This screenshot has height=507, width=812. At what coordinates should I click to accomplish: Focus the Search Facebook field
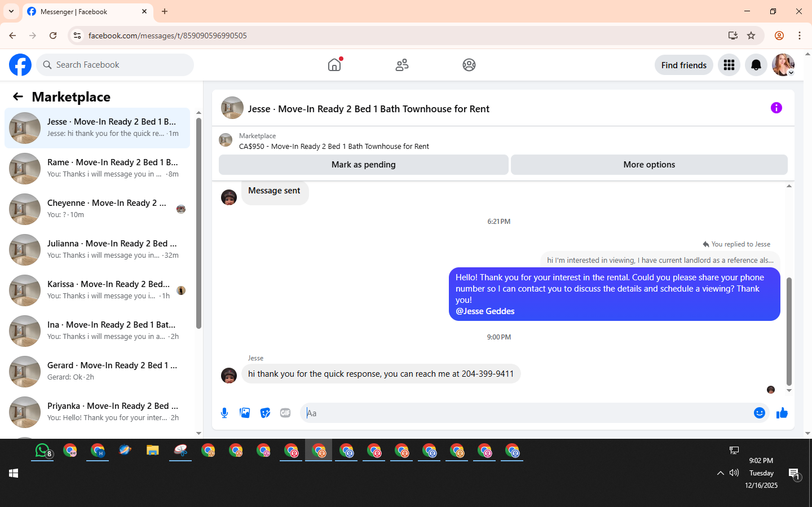(x=115, y=65)
